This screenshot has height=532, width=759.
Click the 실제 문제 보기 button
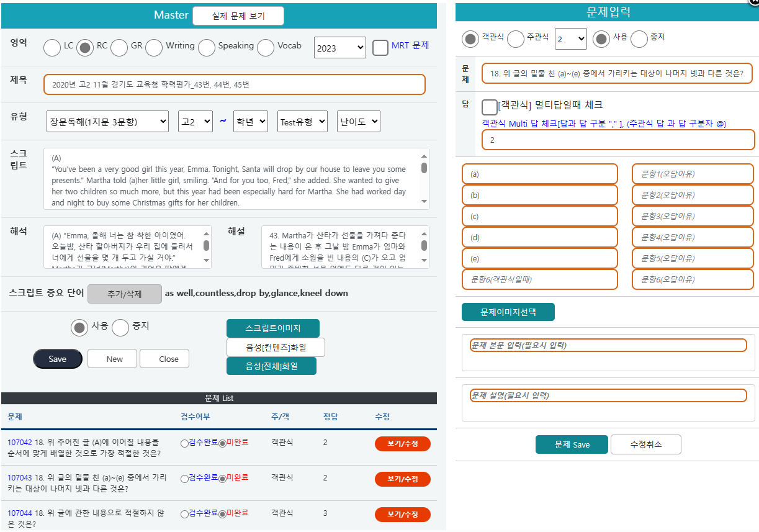tap(238, 16)
